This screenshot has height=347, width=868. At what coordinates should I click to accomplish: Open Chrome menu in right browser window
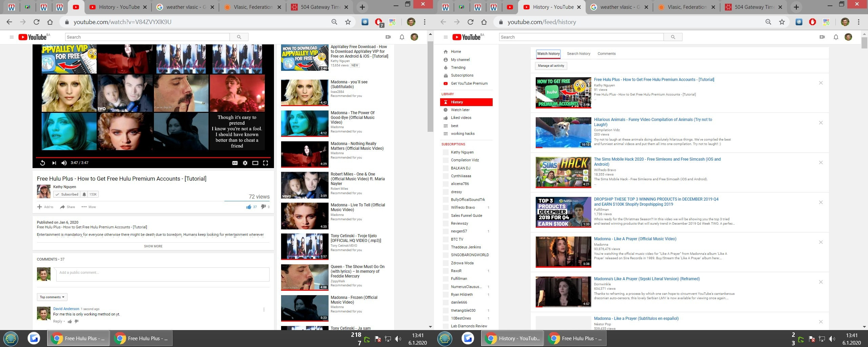coord(859,22)
